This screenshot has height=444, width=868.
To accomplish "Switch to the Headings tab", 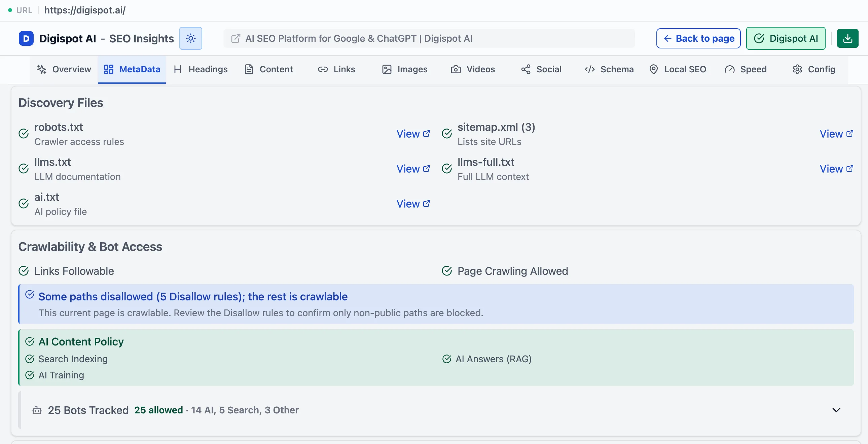I will coord(201,69).
